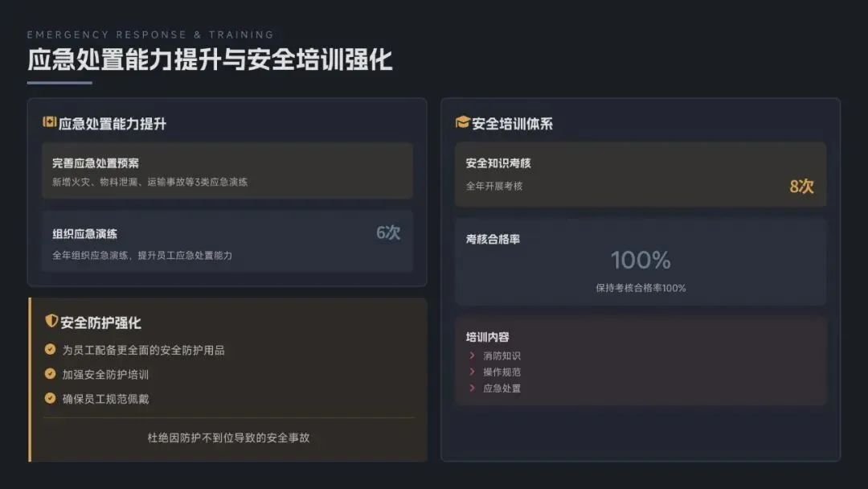Toggle the check mark next to 确保员工规范佩戴

tap(51, 398)
